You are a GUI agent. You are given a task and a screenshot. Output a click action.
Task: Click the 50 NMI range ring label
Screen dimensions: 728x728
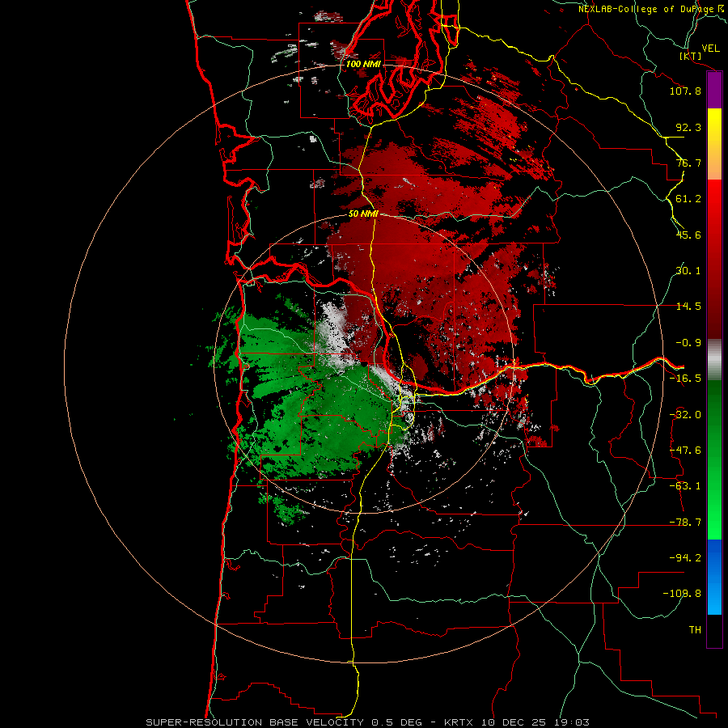tap(363, 214)
